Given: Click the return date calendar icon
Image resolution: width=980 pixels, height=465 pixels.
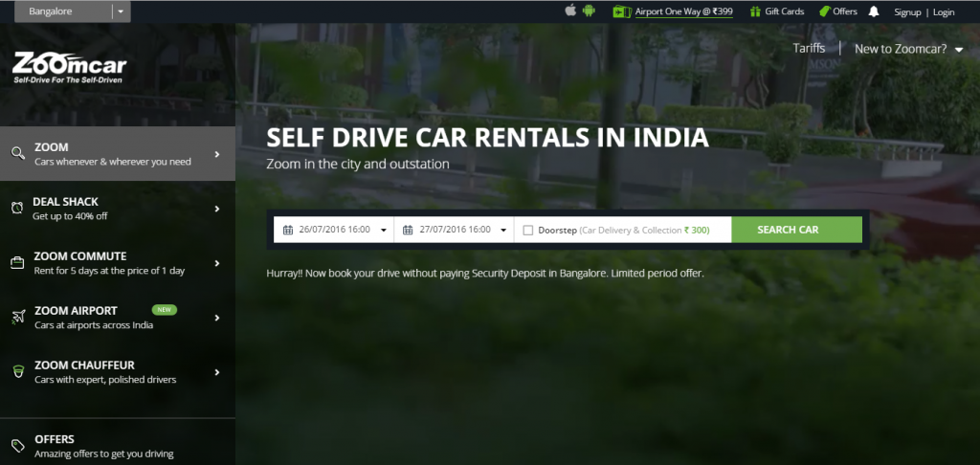Looking at the screenshot, I should pyautogui.click(x=408, y=230).
